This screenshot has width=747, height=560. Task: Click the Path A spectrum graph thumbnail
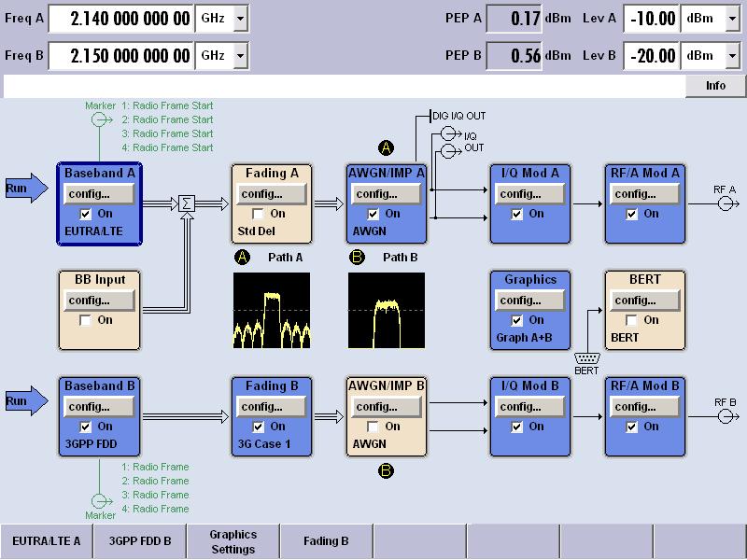tap(271, 311)
